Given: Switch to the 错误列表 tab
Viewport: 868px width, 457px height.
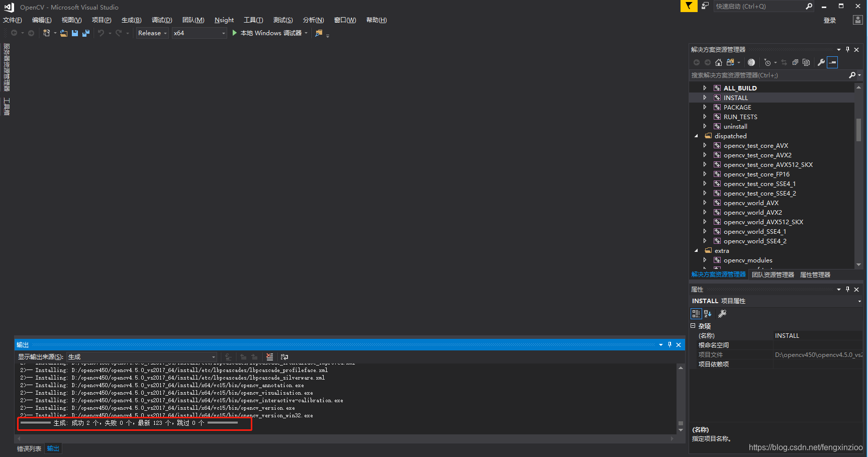Looking at the screenshot, I should point(29,448).
